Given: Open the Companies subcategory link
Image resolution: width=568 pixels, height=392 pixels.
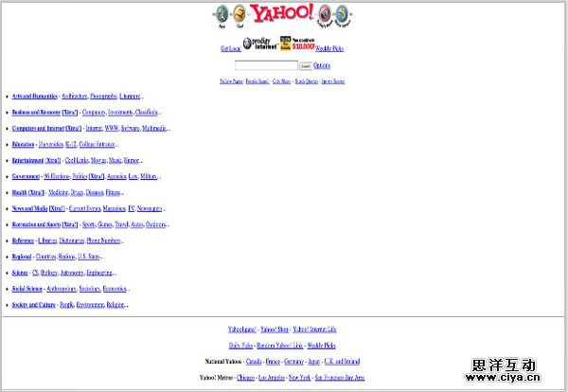Looking at the screenshot, I should click(x=94, y=113).
